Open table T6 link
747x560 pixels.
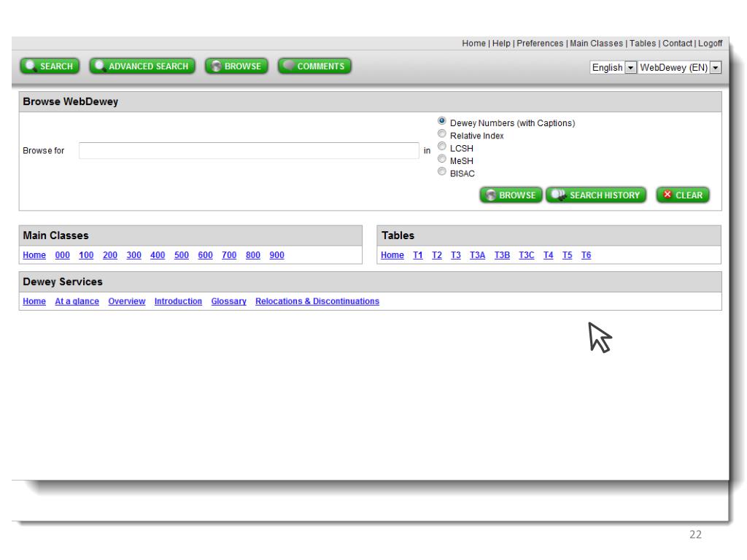tap(586, 255)
